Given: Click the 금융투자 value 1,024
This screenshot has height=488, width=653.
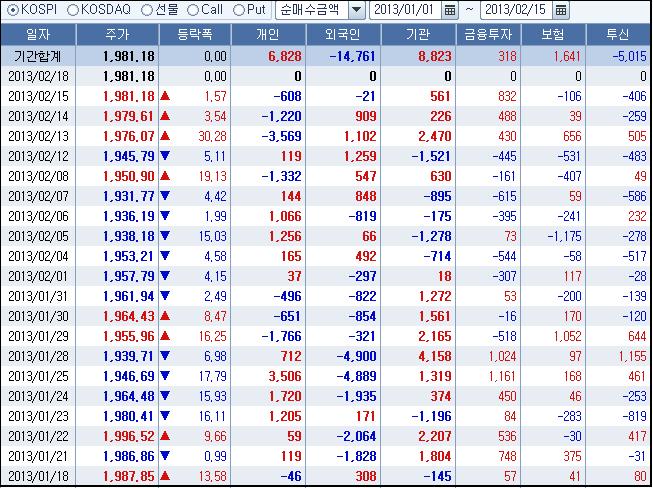Looking at the screenshot, I should [x=502, y=356].
